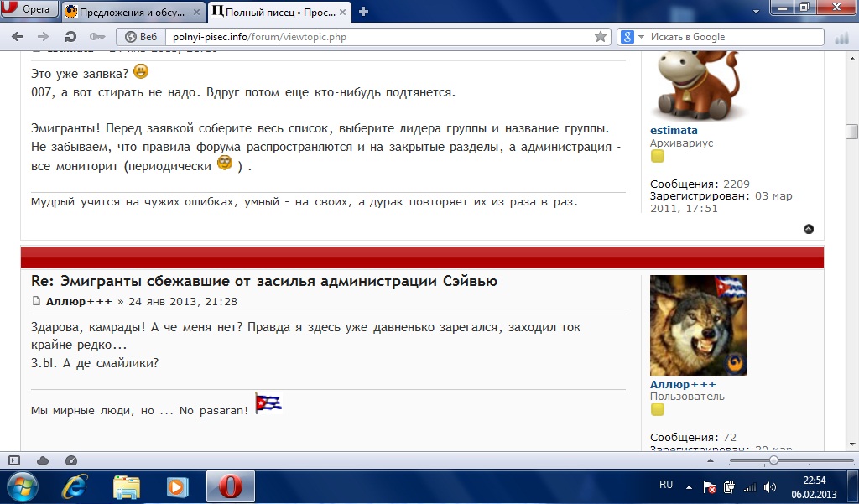Open the password wand key icon
Image resolution: width=859 pixels, height=504 pixels.
tap(97, 37)
